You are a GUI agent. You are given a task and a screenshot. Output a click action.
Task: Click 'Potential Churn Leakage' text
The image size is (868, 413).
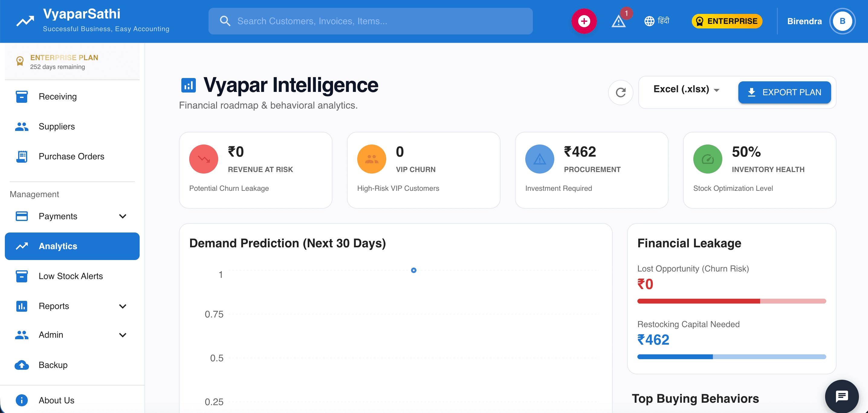229,188
